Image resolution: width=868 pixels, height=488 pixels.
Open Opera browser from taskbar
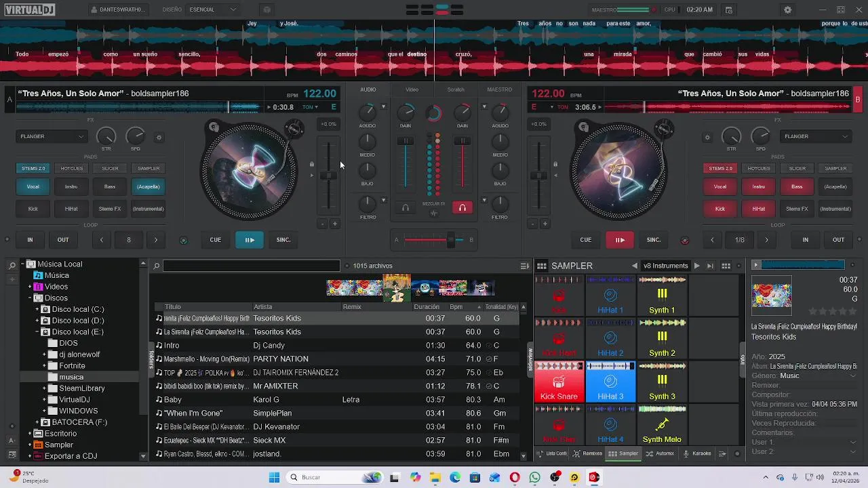pyautogui.click(x=515, y=477)
